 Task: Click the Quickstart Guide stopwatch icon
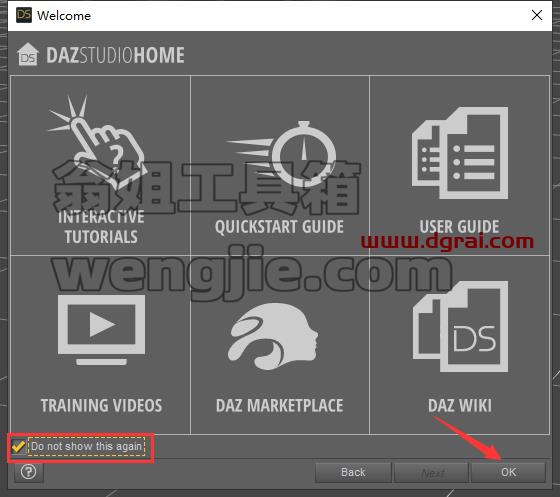click(x=281, y=151)
